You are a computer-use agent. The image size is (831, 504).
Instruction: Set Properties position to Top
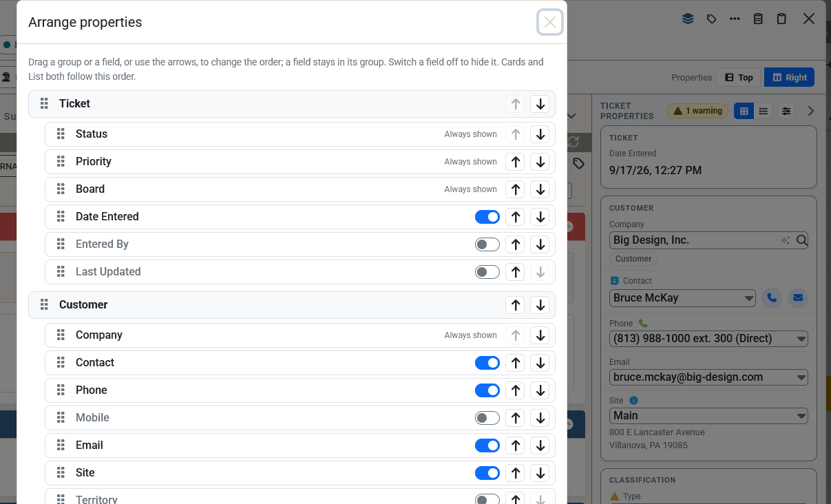click(739, 77)
